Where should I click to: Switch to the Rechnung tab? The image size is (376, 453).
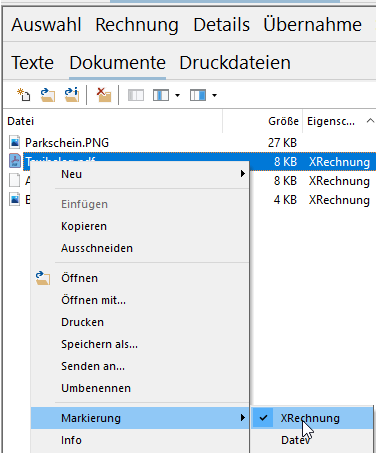pyautogui.click(x=137, y=25)
